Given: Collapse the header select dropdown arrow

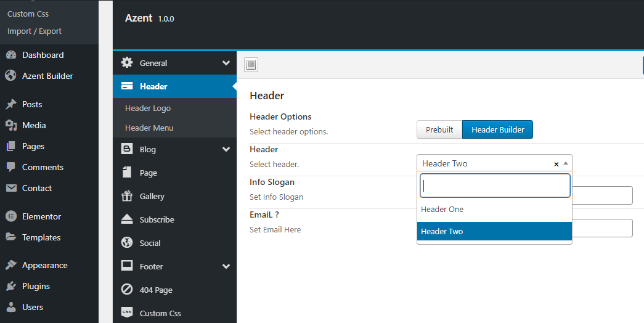Looking at the screenshot, I should click(x=566, y=163).
